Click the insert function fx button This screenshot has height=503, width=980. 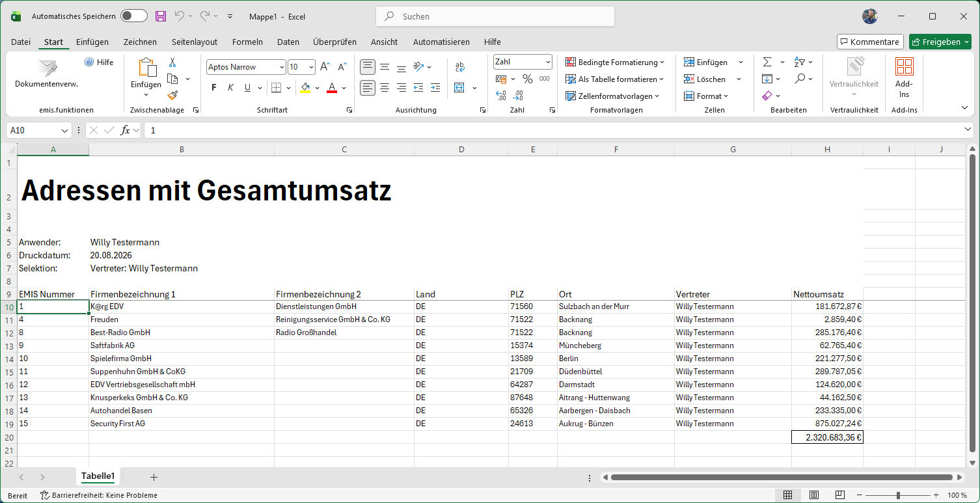126,131
